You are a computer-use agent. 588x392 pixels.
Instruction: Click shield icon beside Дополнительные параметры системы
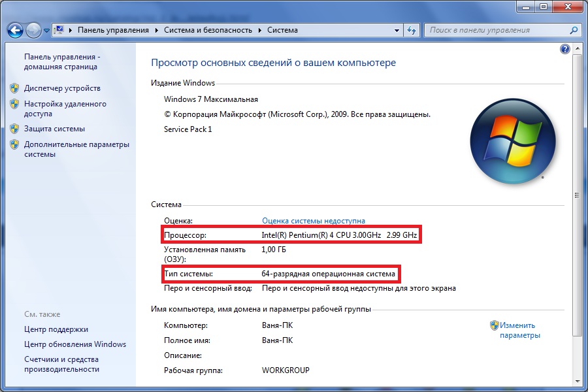tap(14, 144)
